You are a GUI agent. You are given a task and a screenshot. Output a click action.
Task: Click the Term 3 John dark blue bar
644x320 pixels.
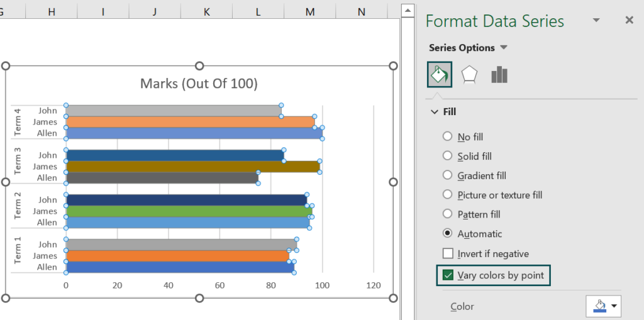[x=175, y=155]
